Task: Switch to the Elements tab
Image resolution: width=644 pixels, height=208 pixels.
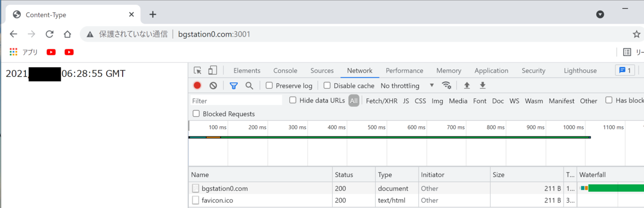Action: click(247, 70)
